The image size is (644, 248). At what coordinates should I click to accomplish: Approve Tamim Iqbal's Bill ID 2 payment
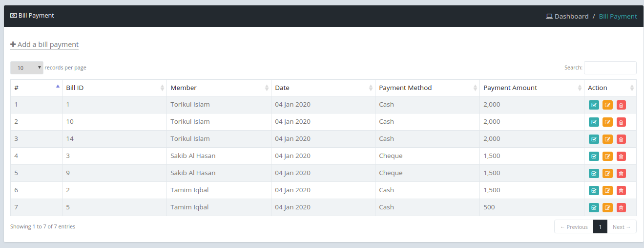(x=594, y=190)
